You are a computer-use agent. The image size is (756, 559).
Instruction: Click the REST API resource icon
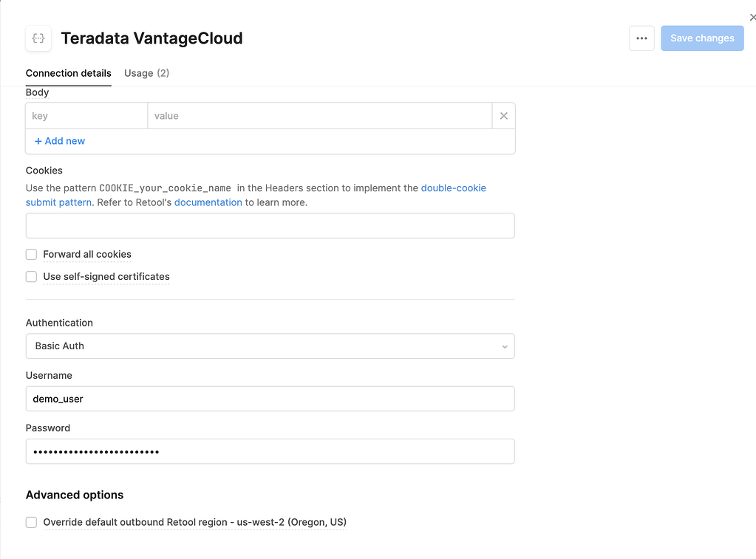click(38, 38)
